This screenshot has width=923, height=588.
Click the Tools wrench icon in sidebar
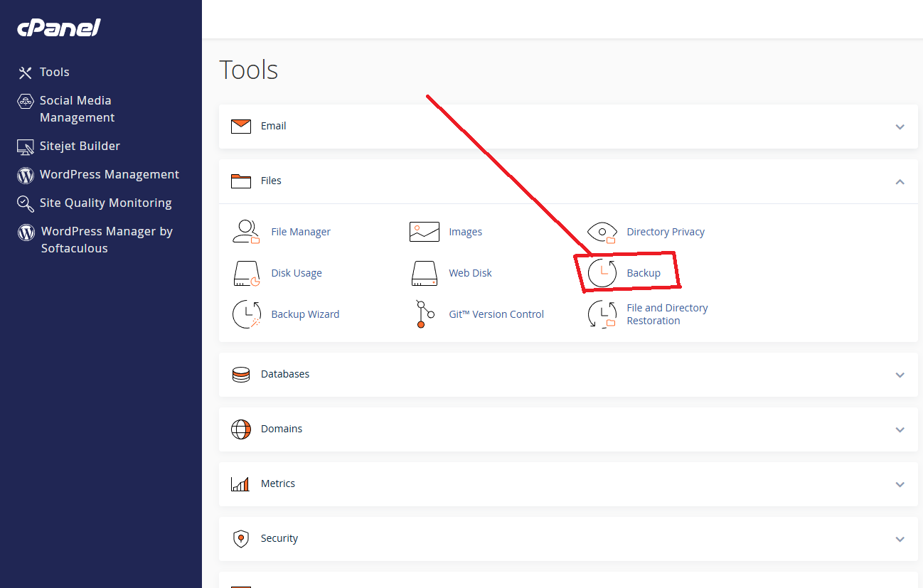pos(26,73)
